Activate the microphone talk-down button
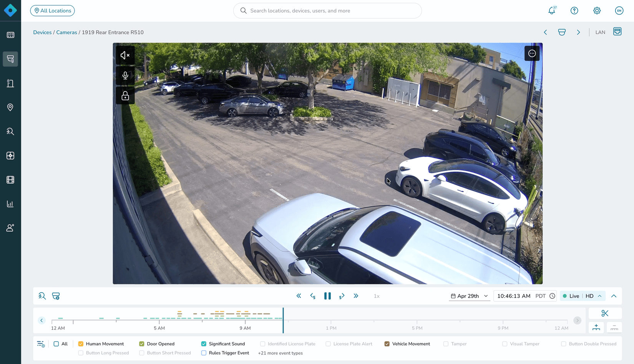This screenshot has height=364, width=634. tap(125, 75)
